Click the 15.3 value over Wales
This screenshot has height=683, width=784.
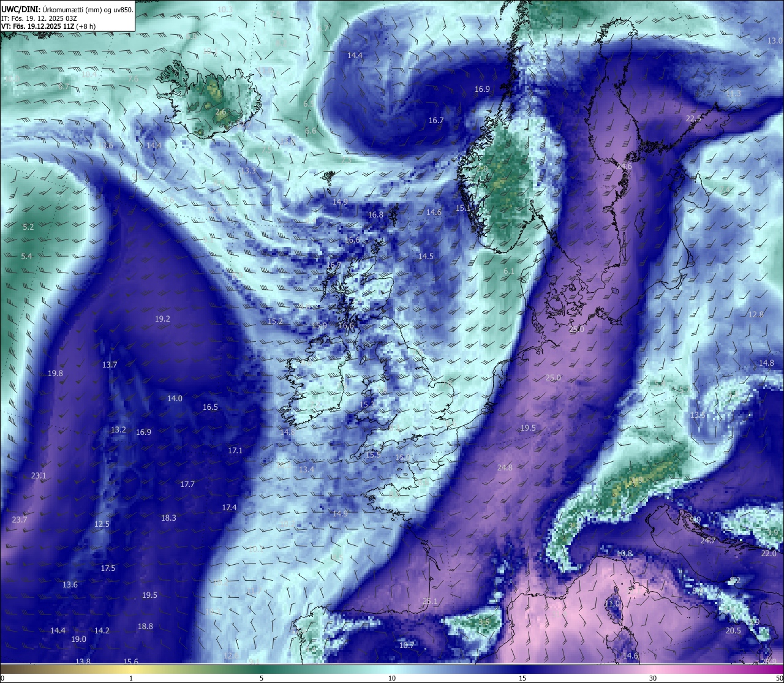point(367,404)
